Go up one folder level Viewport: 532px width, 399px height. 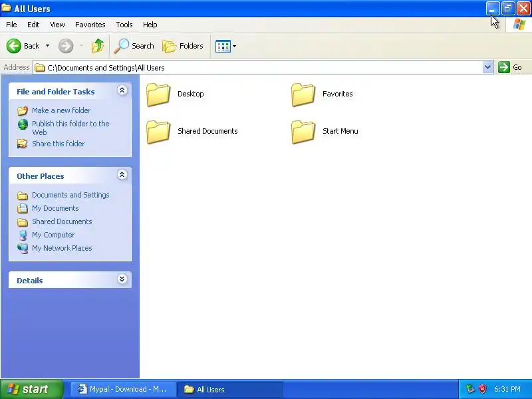click(x=98, y=46)
